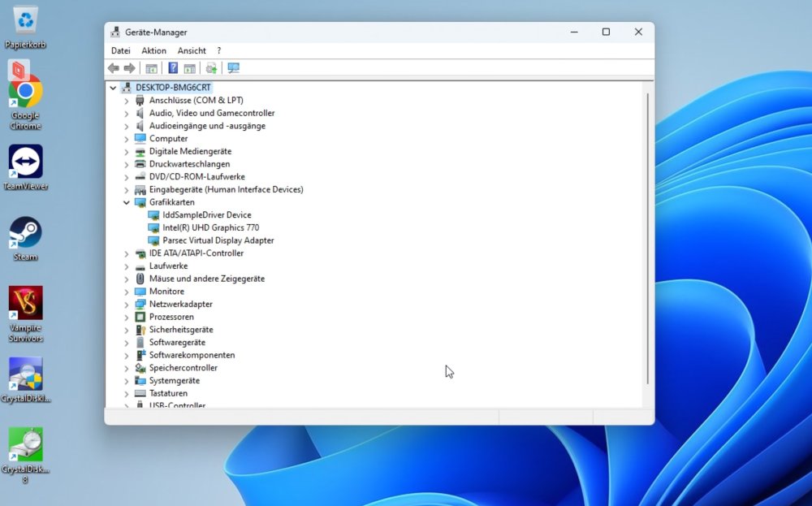Expand the Netzwerkadapter category

point(127,305)
